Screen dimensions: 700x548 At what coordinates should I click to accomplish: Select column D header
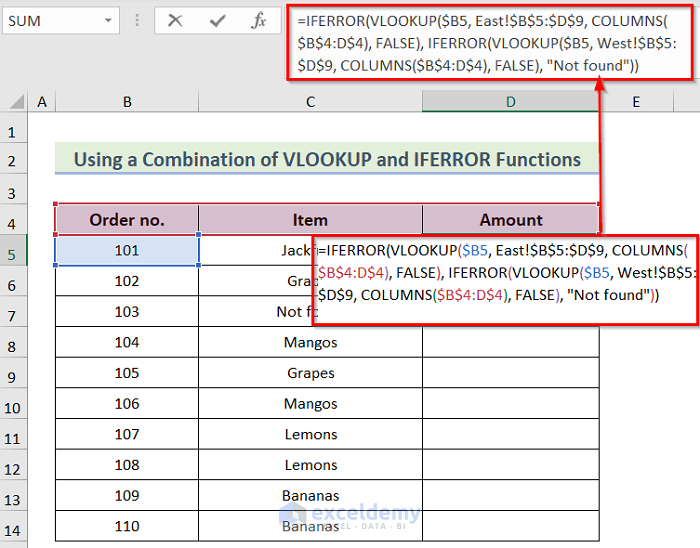tap(510, 102)
